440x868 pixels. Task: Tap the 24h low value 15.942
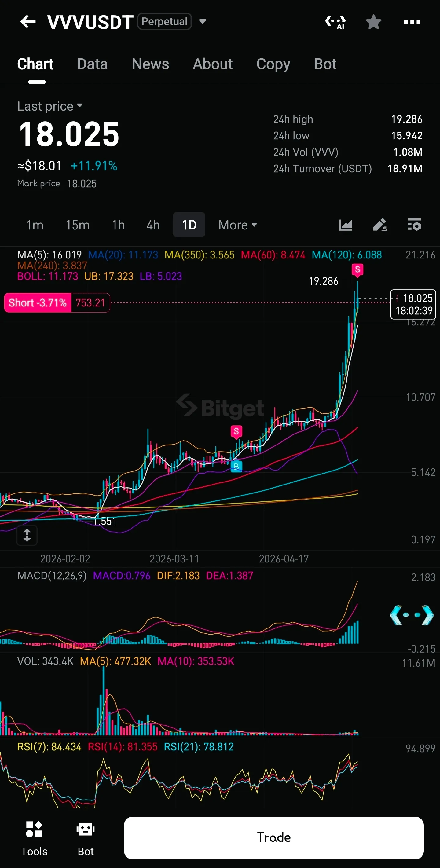point(407,136)
